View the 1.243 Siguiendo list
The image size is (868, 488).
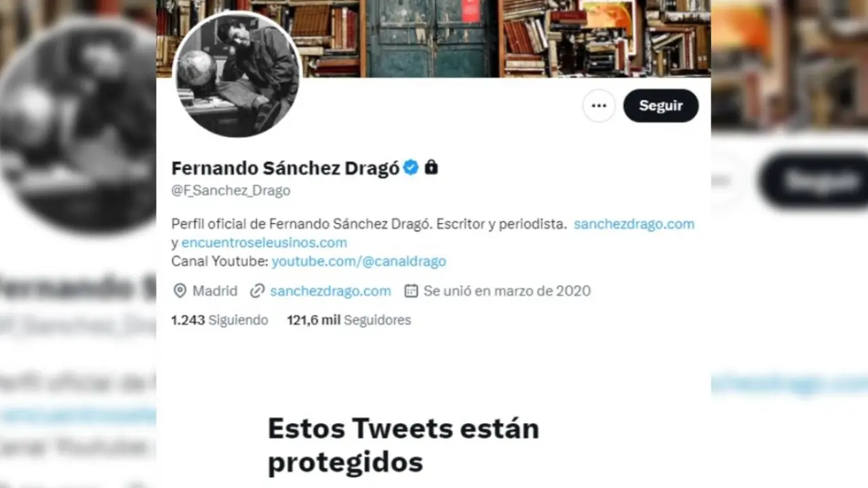220,320
